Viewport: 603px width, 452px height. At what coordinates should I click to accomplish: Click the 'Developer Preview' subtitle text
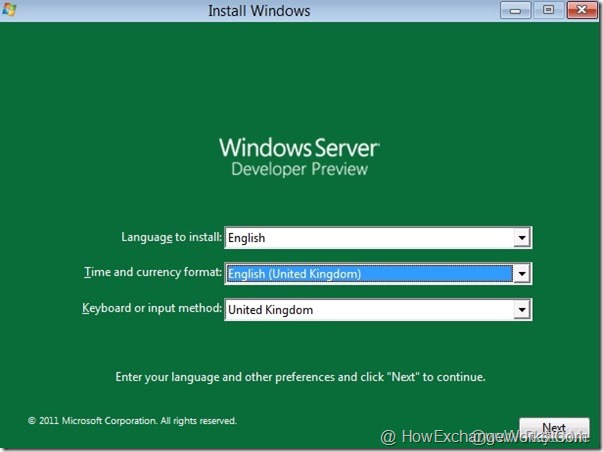coord(300,170)
